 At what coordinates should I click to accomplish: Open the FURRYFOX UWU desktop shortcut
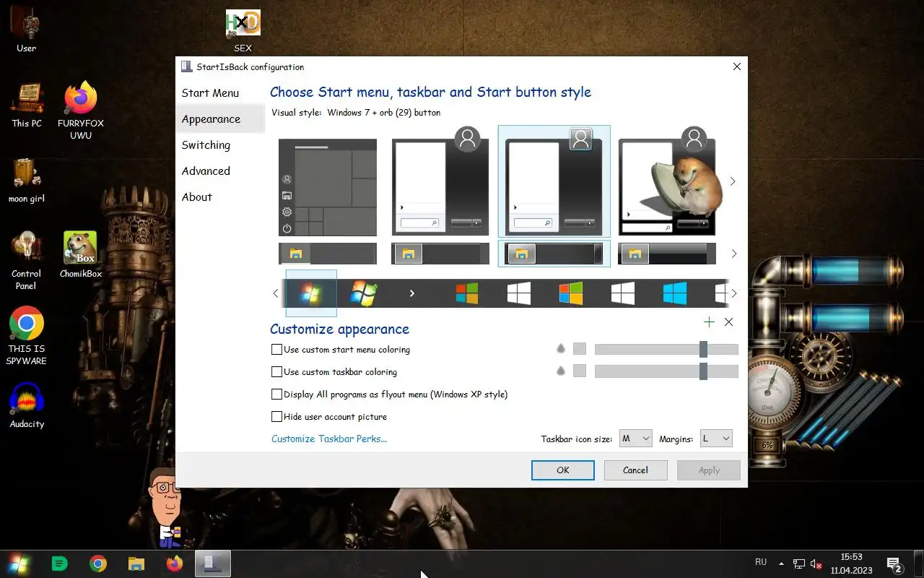[x=81, y=110]
